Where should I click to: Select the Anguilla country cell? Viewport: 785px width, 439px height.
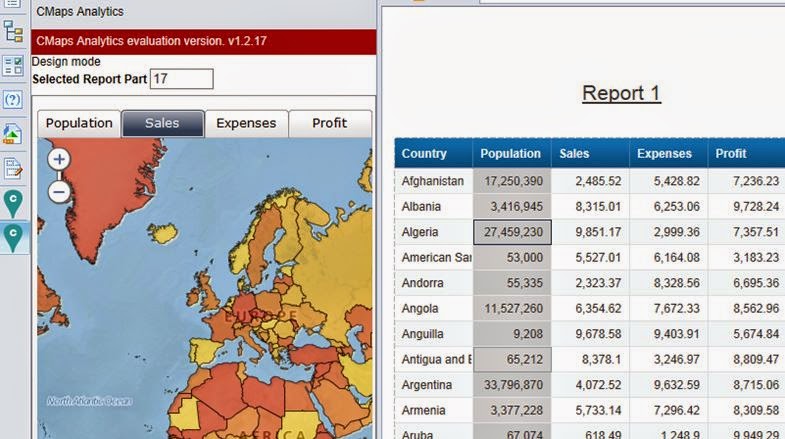[434, 334]
